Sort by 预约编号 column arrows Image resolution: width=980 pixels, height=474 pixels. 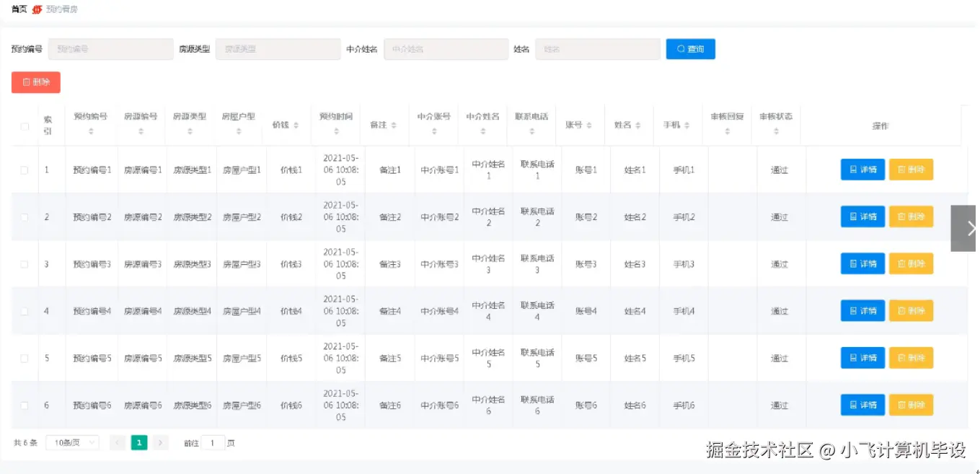pos(91,131)
